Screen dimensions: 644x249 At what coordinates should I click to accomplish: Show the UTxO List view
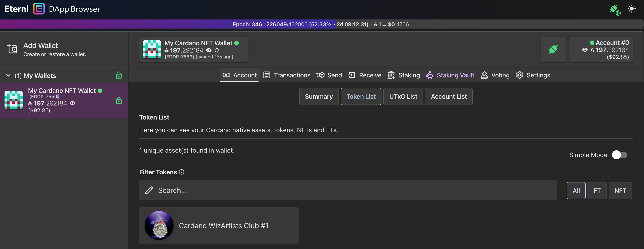[x=403, y=96]
